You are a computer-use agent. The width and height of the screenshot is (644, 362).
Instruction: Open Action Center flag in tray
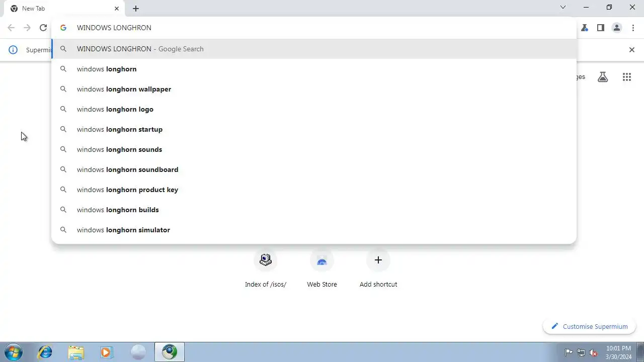tap(569, 352)
